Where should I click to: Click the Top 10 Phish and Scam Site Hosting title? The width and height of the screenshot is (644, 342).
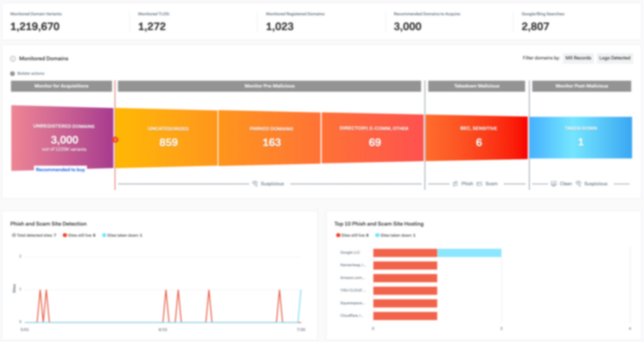[379, 224]
